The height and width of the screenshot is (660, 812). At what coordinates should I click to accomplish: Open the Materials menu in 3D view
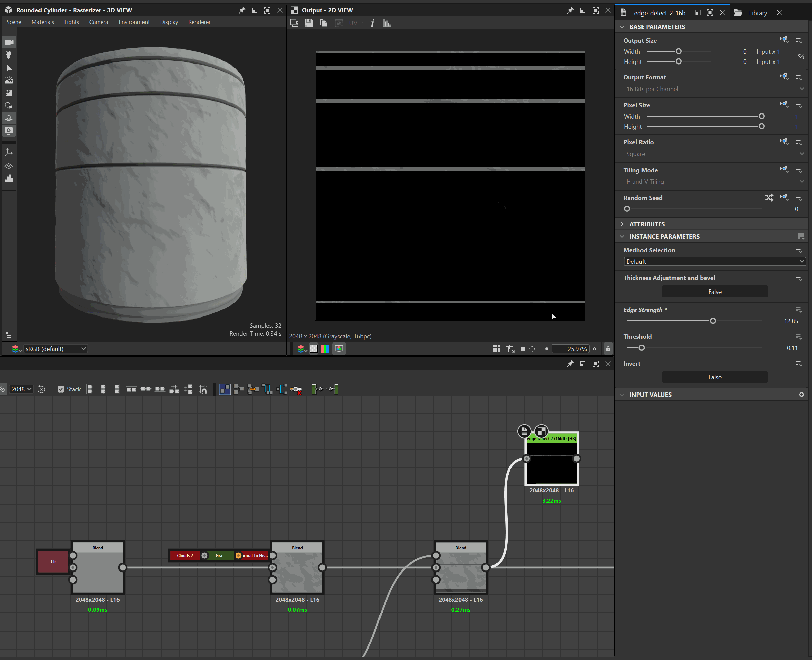pyautogui.click(x=43, y=22)
